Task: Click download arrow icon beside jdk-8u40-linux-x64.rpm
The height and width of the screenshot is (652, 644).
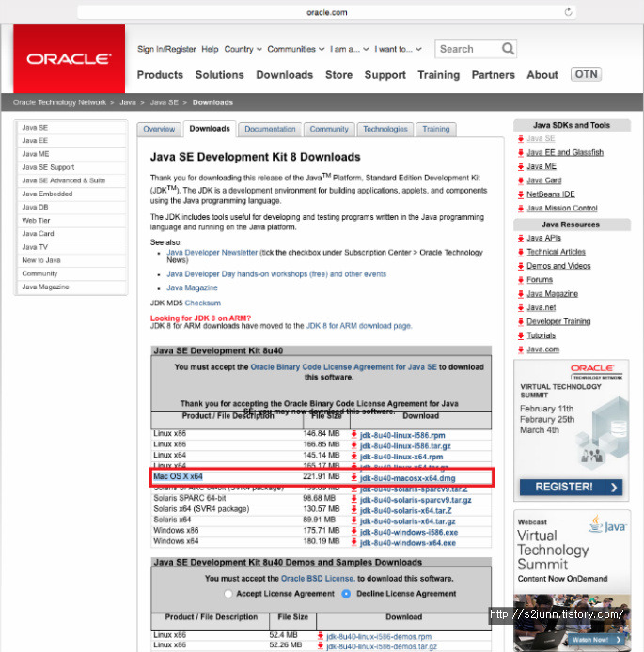Action: pos(354,457)
